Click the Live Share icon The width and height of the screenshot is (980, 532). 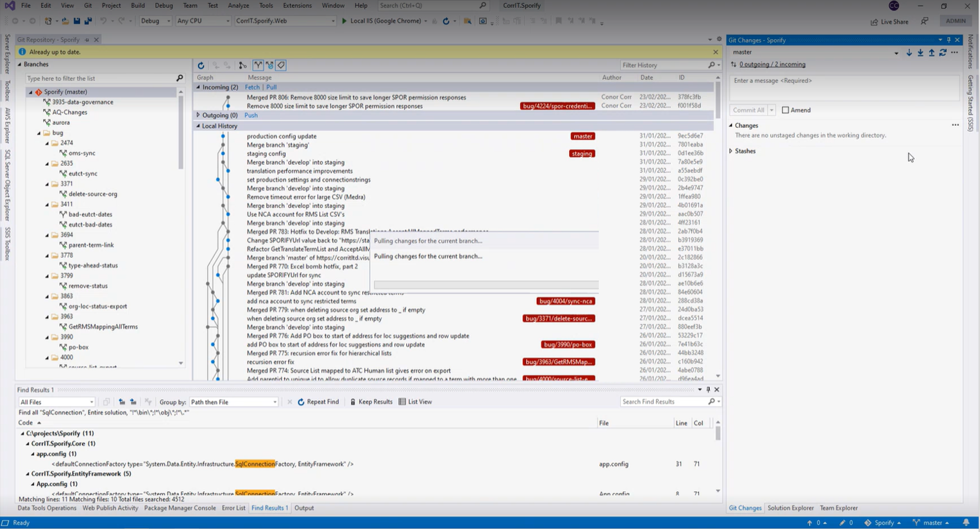tap(874, 22)
